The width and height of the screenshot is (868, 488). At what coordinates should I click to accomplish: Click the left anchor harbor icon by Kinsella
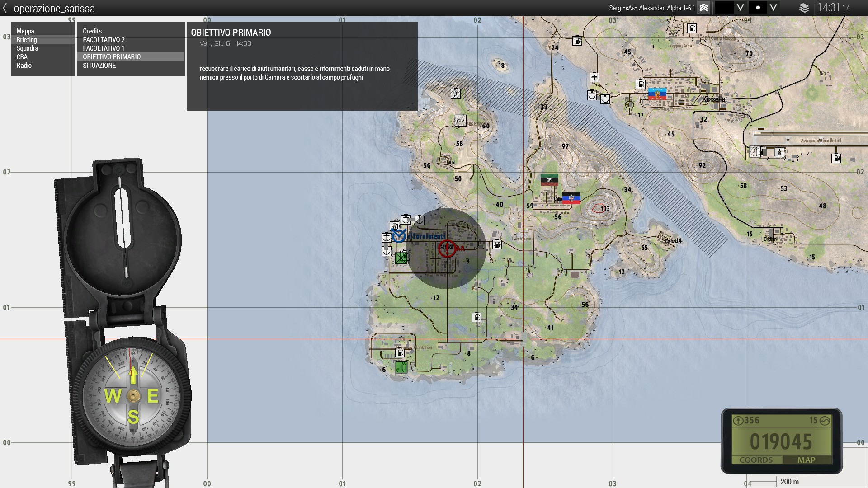coord(592,95)
